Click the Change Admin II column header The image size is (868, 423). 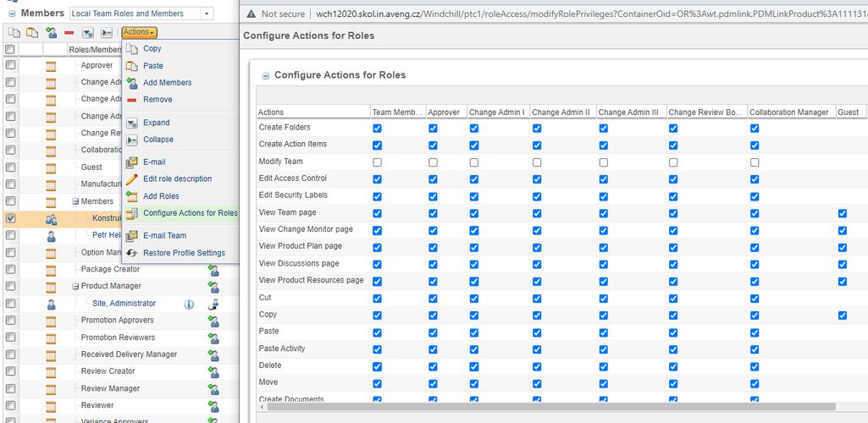coord(561,113)
